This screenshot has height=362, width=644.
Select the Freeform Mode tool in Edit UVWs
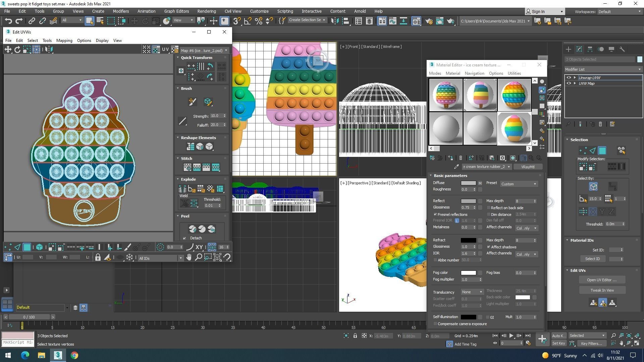[x=36, y=50]
